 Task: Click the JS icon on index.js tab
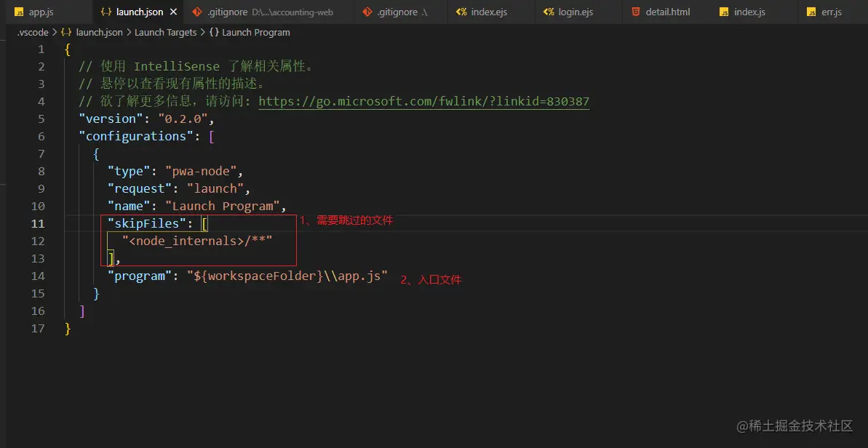(724, 12)
